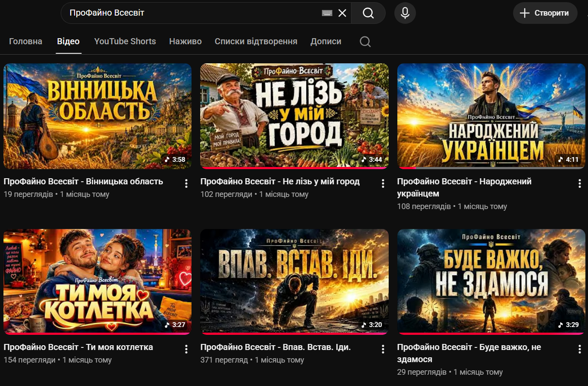
Task: Switch to the Дописи tab
Action: [x=326, y=42]
